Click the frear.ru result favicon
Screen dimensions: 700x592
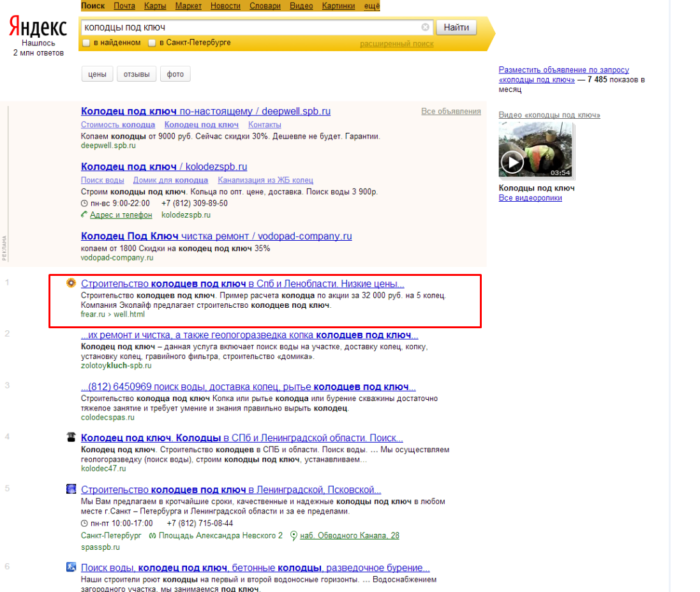coord(71,283)
